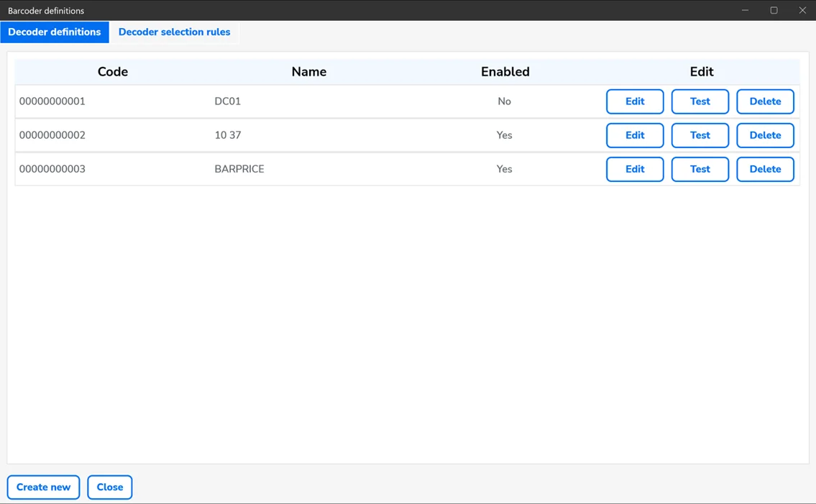Maximize the Barcoder definitions window

774,10
